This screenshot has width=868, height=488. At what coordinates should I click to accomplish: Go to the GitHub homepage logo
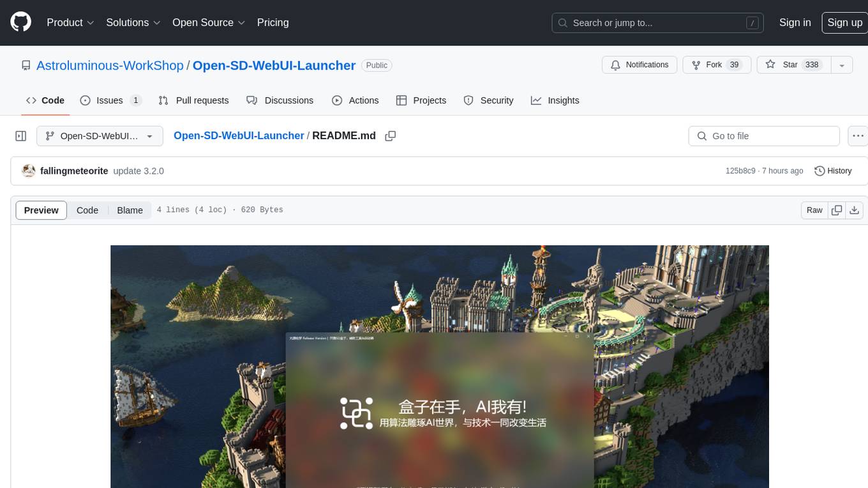20,22
